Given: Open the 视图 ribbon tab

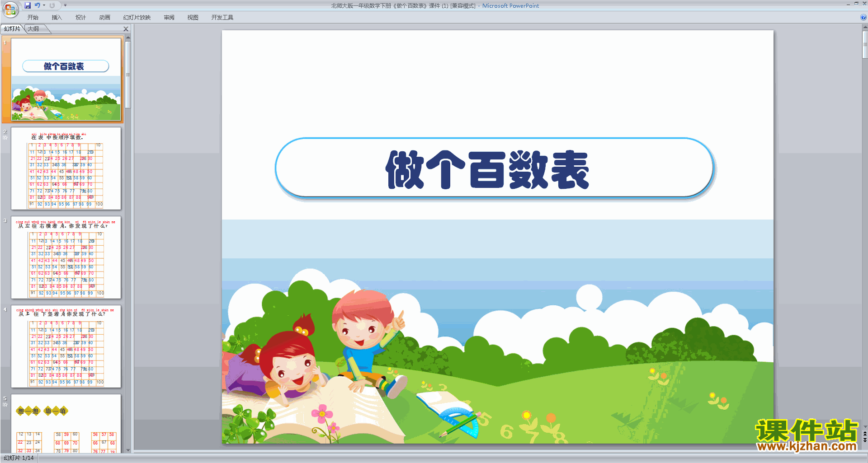Looking at the screenshot, I should (x=193, y=18).
